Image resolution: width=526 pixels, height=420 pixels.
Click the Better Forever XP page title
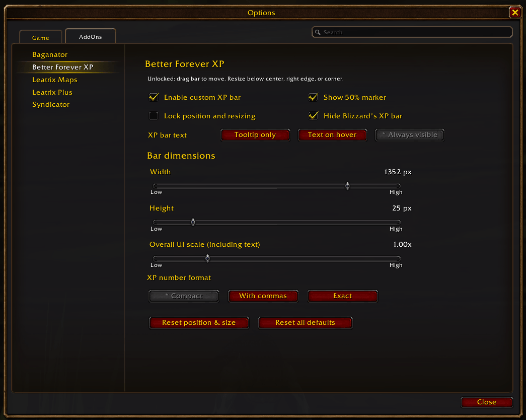pyautogui.click(x=185, y=64)
